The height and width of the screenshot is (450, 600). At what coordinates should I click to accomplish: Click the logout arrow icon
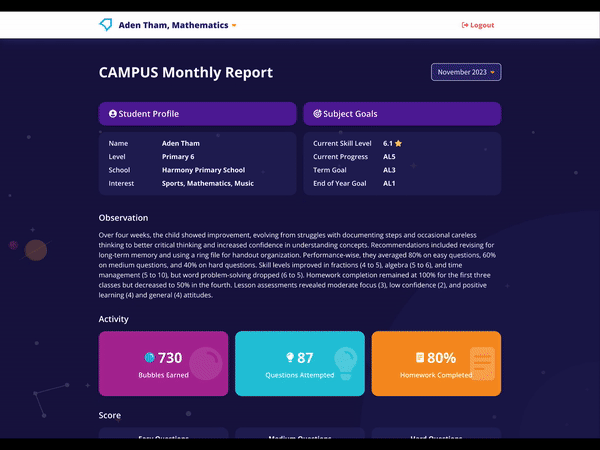465,25
